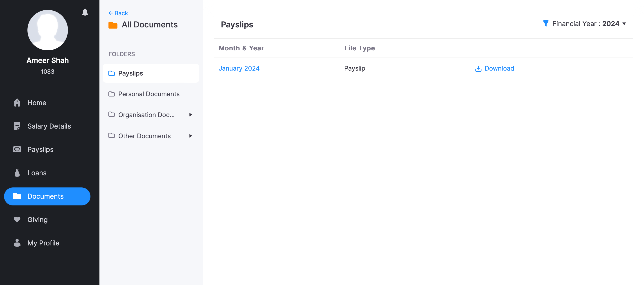Click the orange All Documents folder icon
This screenshot has height=285, width=644.
coord(113,25)
